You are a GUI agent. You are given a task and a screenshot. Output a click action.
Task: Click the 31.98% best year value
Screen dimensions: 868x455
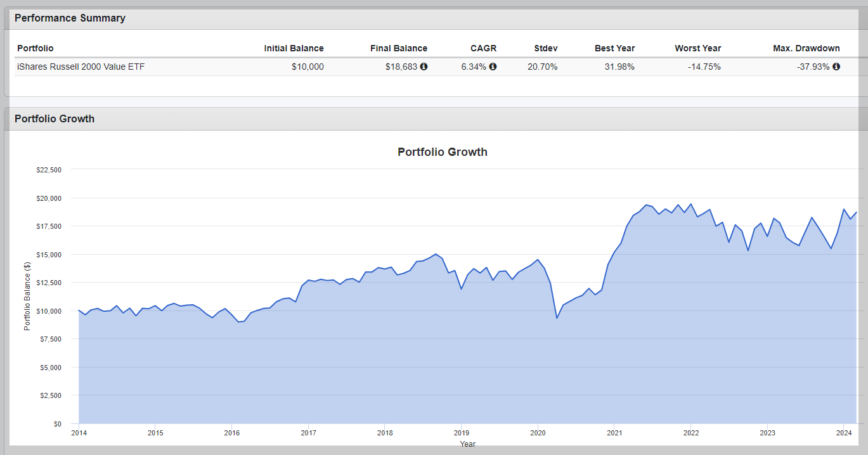pos(619,67)
